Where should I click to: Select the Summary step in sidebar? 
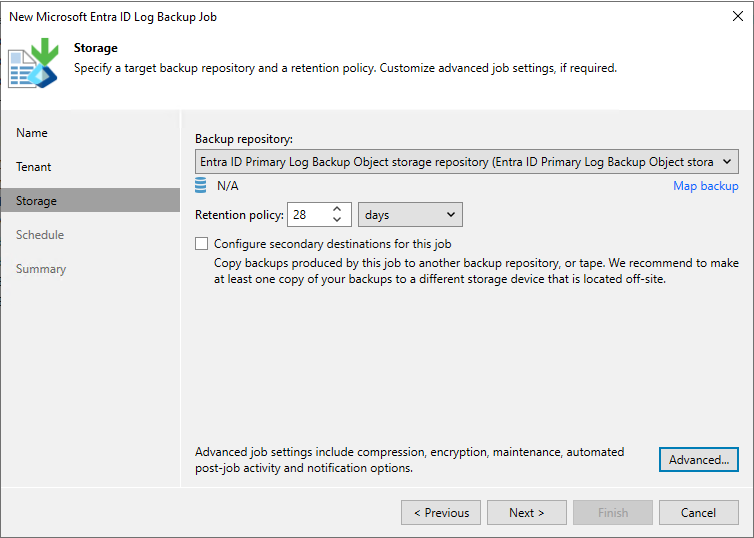[x=41, y=269]
